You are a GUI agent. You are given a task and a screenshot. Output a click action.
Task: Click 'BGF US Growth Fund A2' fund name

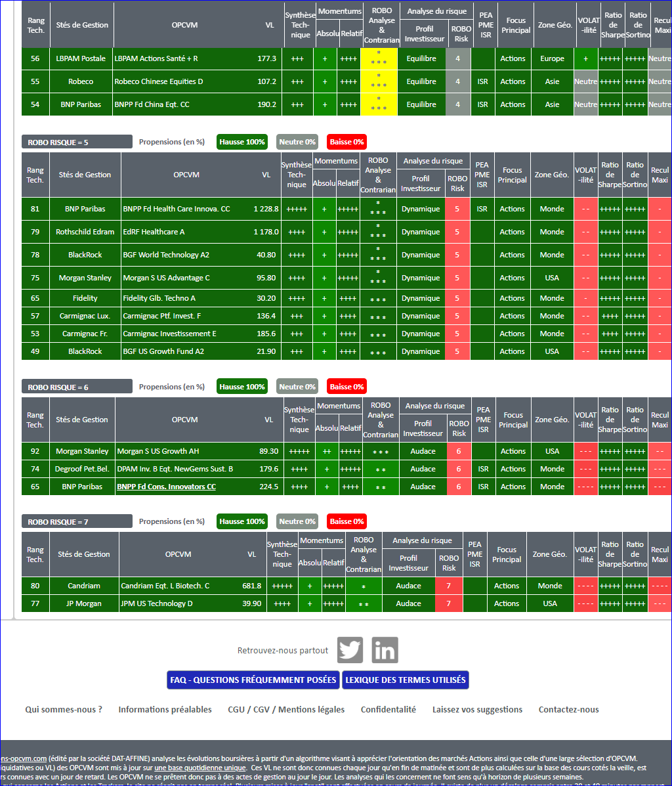(163, 351)
